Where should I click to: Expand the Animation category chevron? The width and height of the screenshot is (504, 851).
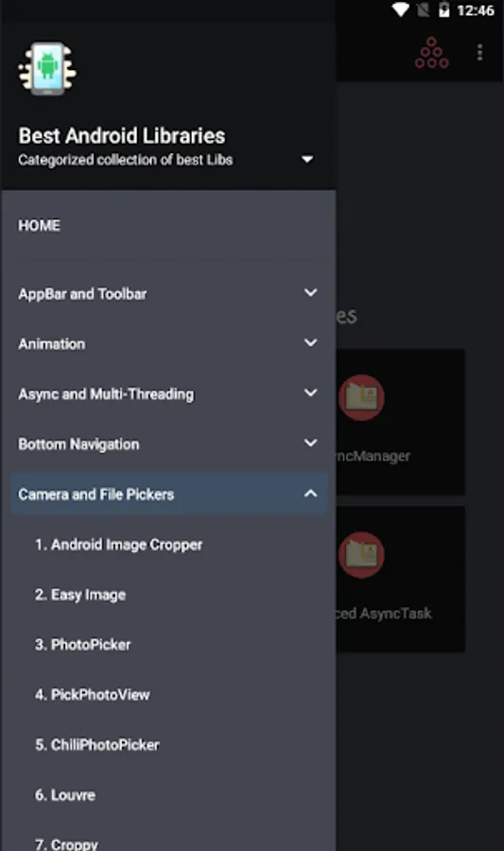coord(310,343)
